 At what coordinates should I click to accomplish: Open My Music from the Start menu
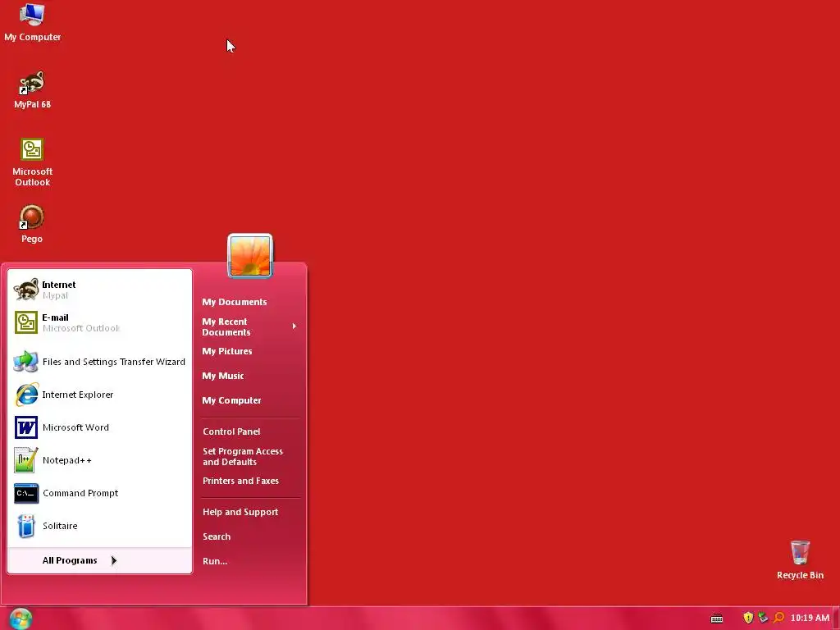click(x=249, y=376)
